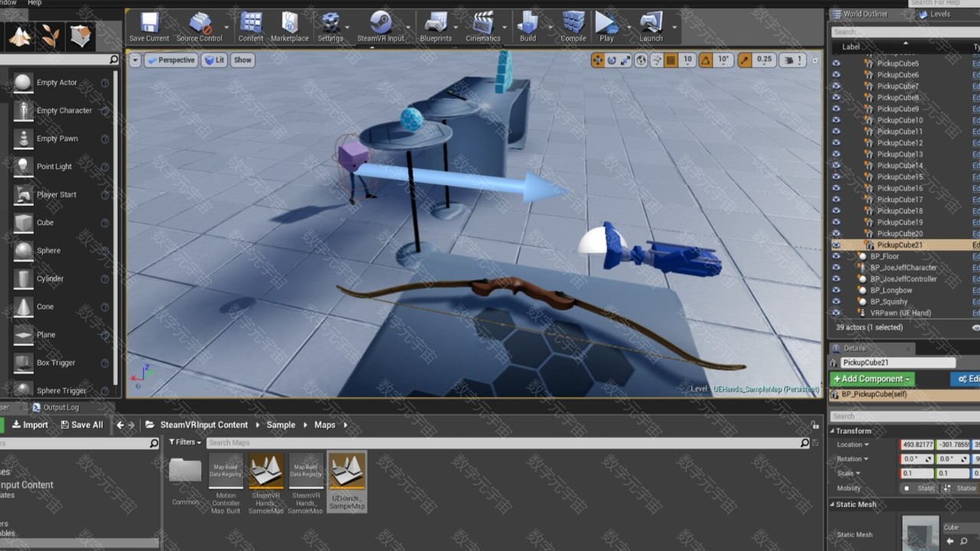Open the viewport options dropdown arrow
The image size is (980, 551).
(x=135, y=60)
